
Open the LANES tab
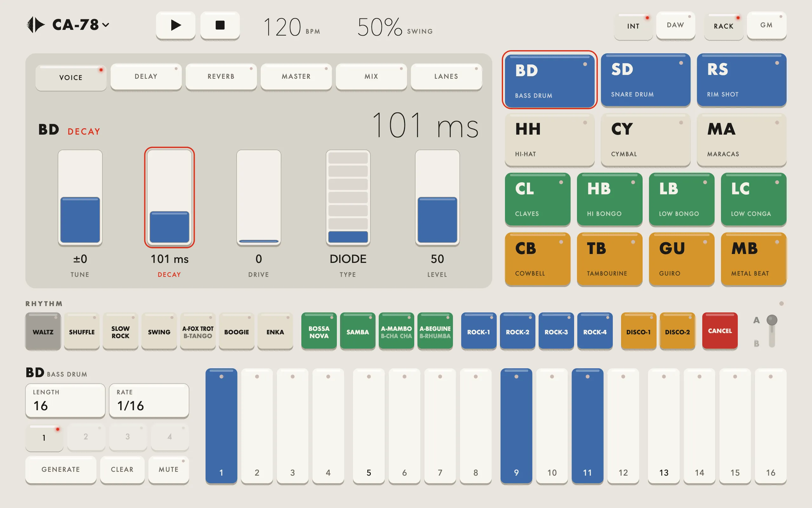pyautogui.click(x=446, y=76)
